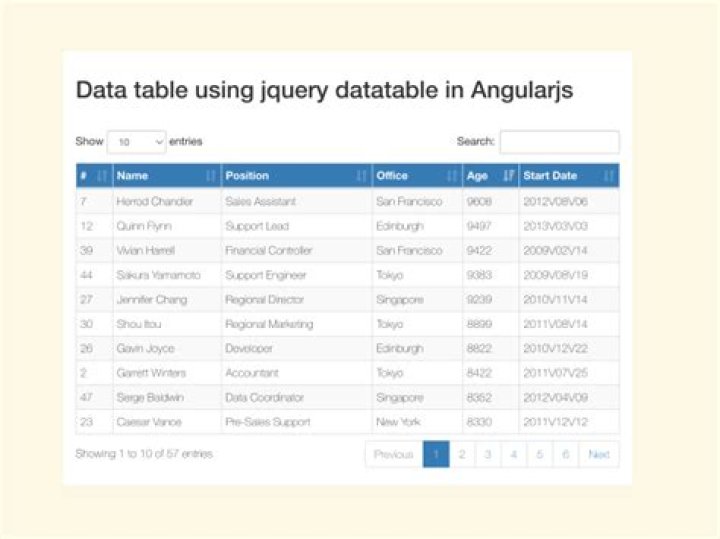Click the sort icon in the Position column
This screenshot has width=720, height=539.
point(361,176)
